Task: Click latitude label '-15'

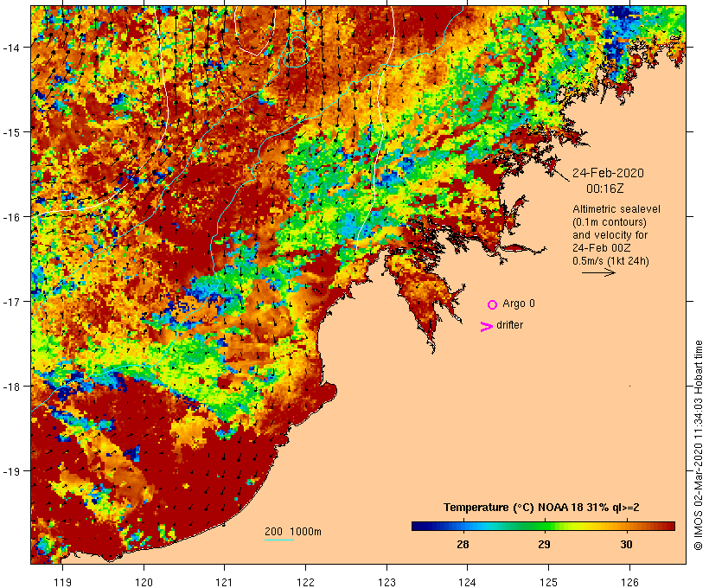Action: point(11,132)
